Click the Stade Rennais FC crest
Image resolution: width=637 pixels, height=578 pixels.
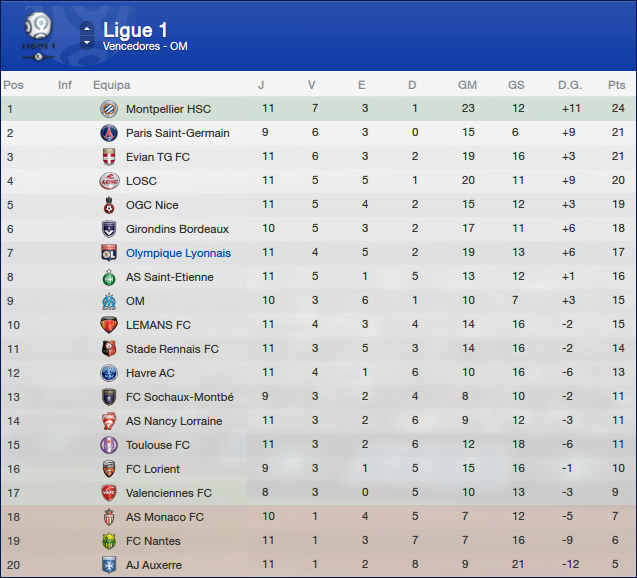point(108,349)
